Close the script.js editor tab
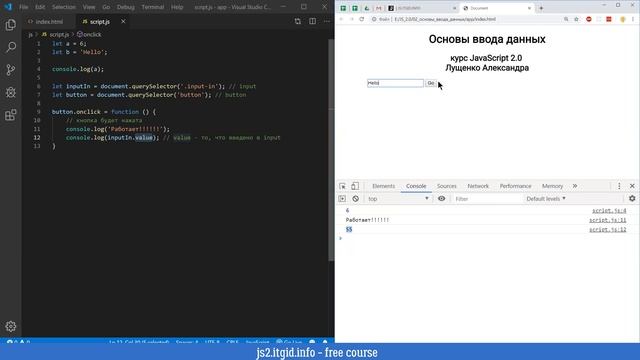The width and height of the screenshot is (640, 360). (123, 21)
